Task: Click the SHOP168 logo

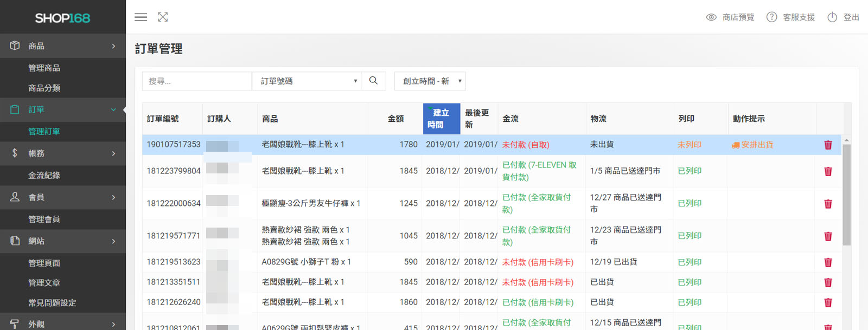Action: pyautogui.click(x=62, y=18)
